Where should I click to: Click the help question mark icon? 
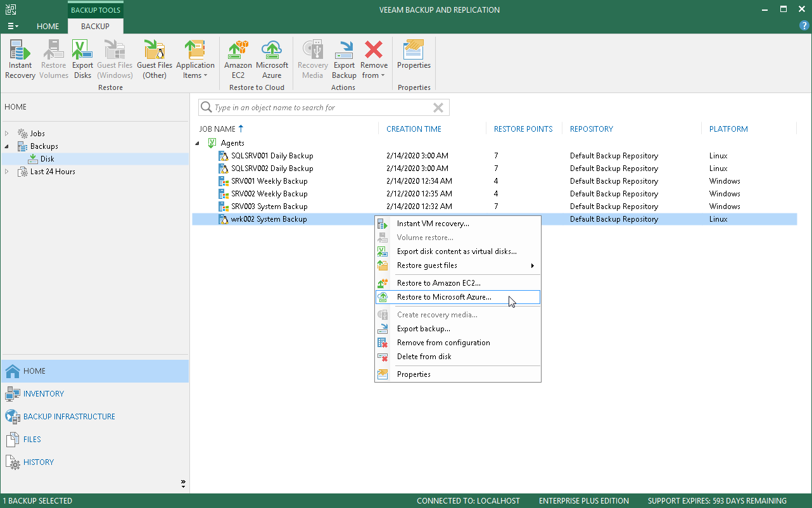click(x=804, y=26)
